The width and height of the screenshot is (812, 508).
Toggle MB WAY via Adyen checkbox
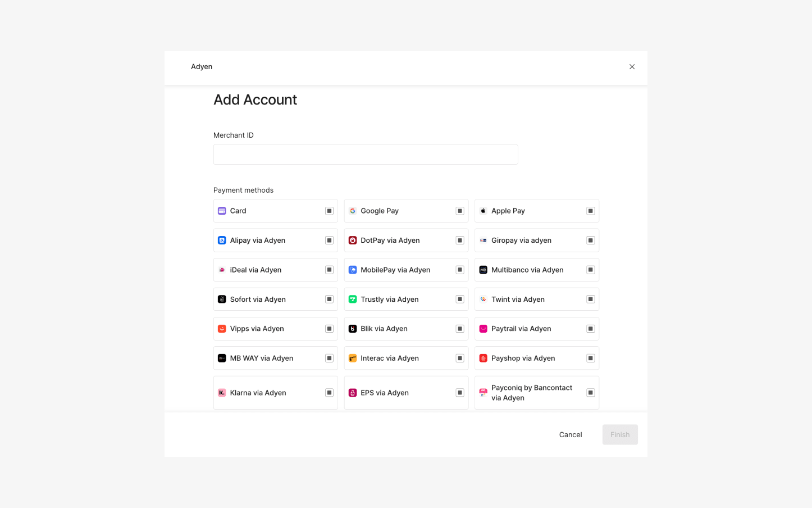point(330,358)
